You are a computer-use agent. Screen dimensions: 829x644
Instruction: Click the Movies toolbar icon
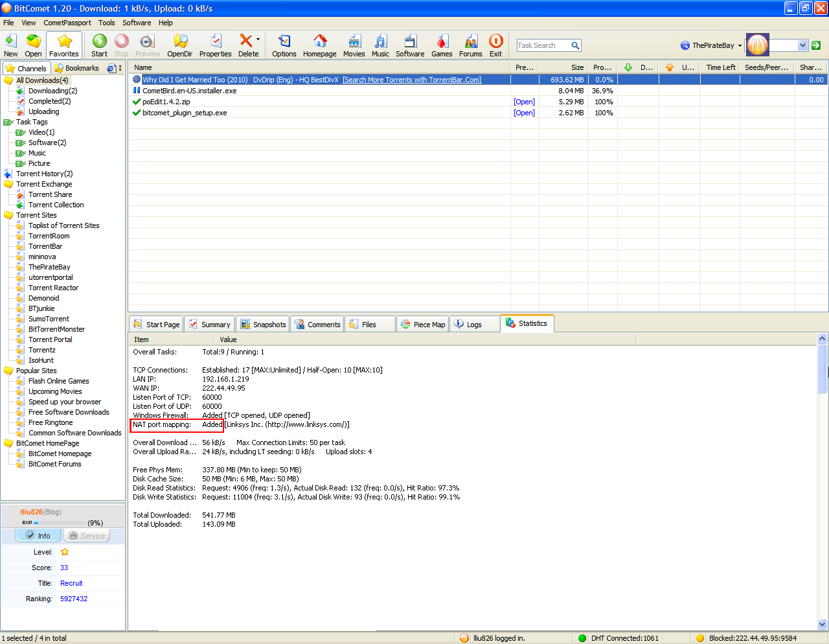[354, 45]
